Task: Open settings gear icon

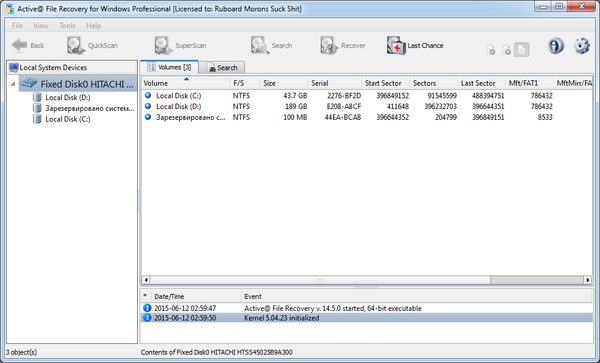Action: point(582,46)
